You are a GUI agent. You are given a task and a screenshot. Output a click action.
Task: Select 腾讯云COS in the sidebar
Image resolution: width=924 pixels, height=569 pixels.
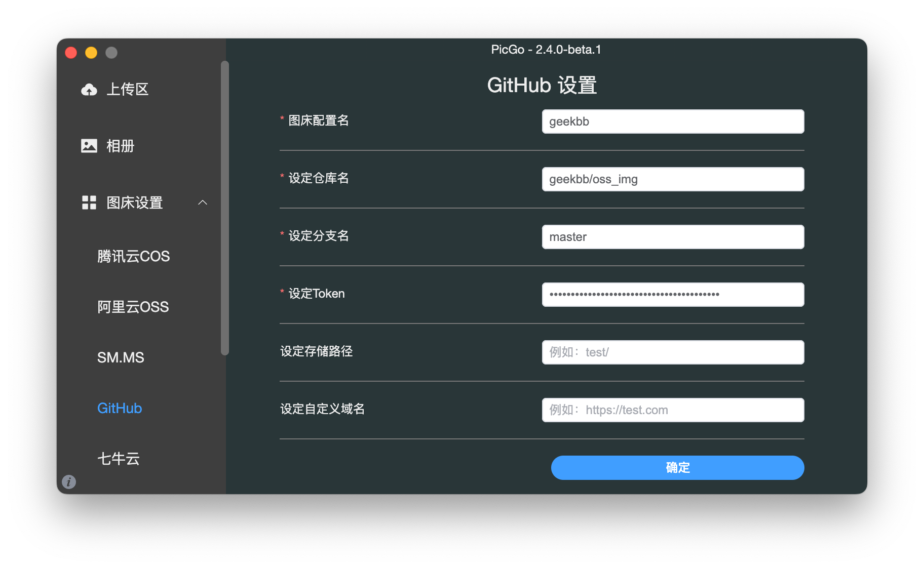pyautogui.click(x=133, y=256)
